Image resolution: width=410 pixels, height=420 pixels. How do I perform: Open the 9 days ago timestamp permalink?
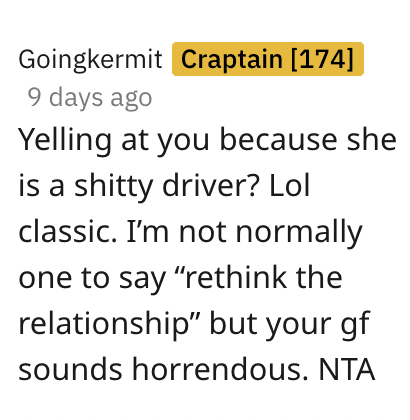(x=90, y=98)
